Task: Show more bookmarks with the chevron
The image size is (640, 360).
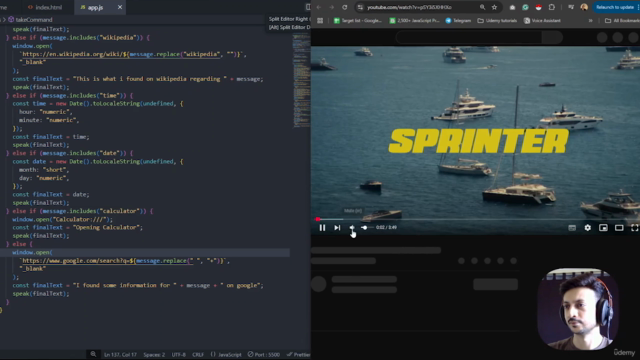Action: 590,20
